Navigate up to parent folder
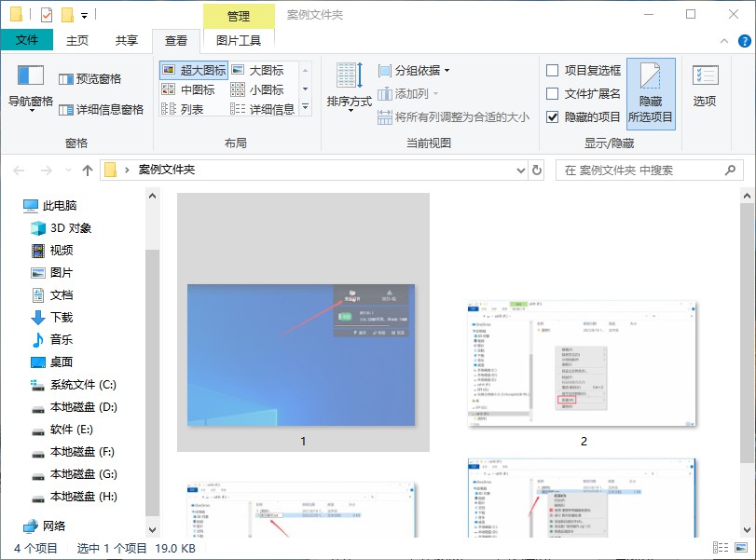Viewport: 756px width, 560px height. [x=87, y=171]
